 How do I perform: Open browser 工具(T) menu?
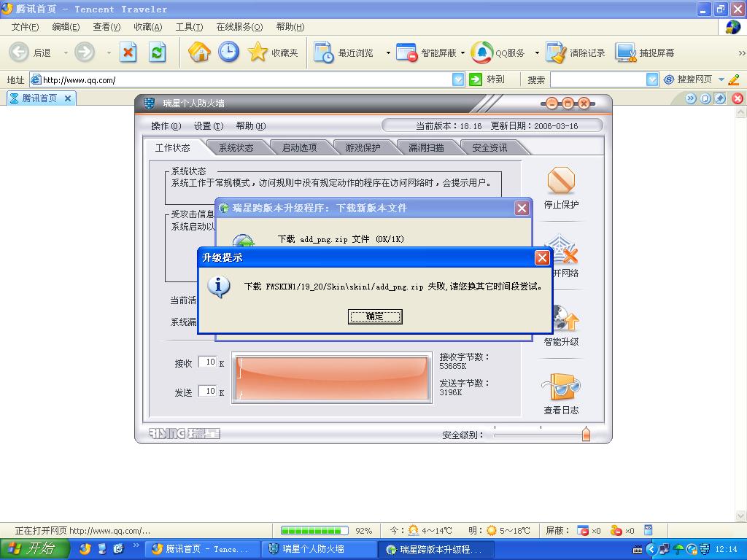click(x=189, y=27)
